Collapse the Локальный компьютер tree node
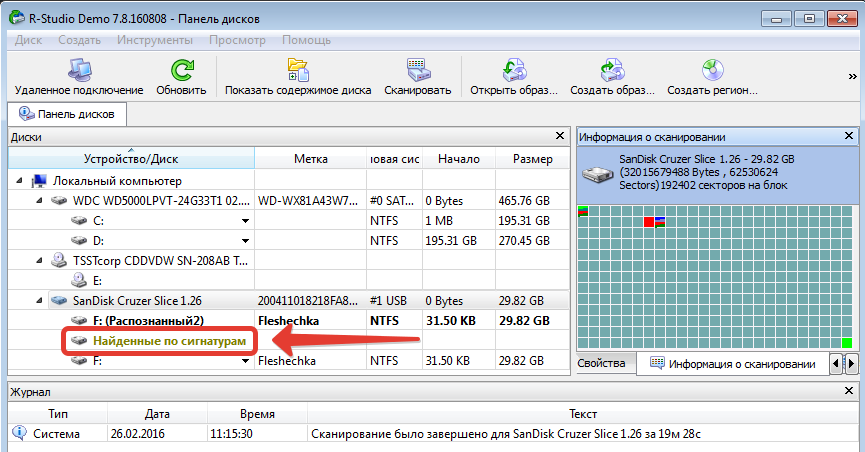This screenshot has width=865, height=452. [x=21, y=181]
